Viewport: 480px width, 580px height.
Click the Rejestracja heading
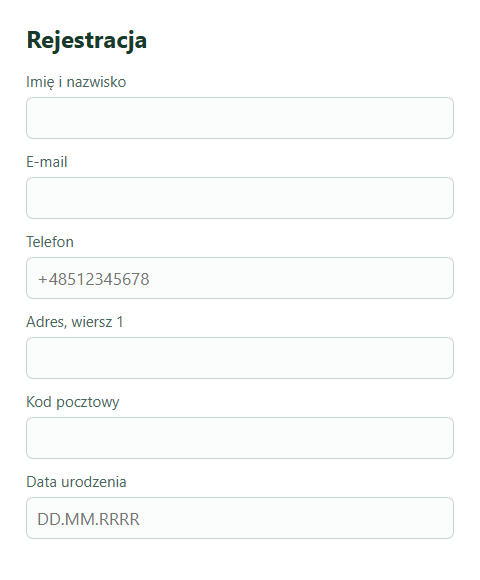coord(87,40)
